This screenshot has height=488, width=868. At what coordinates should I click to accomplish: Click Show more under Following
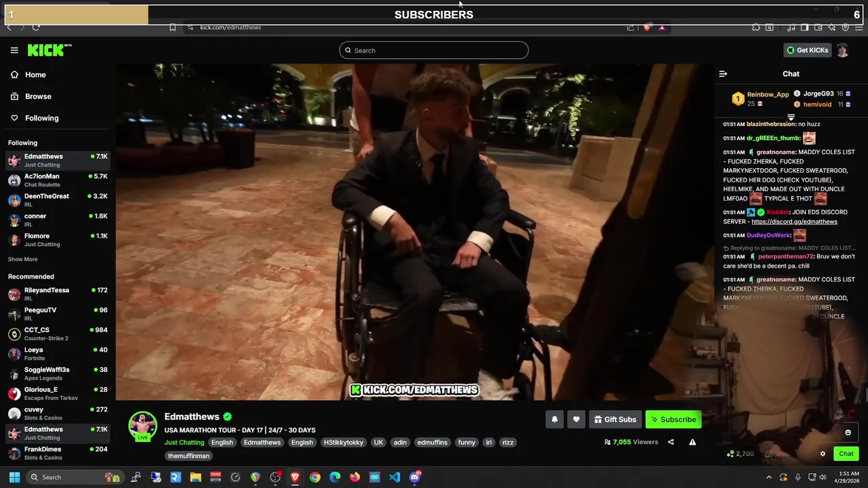point(23,259)
